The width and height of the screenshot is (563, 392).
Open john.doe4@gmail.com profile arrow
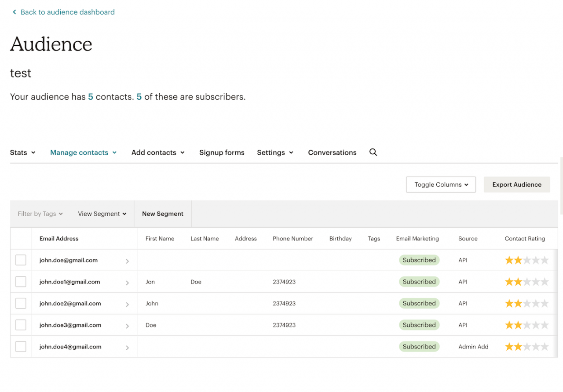tap(127, 348)
